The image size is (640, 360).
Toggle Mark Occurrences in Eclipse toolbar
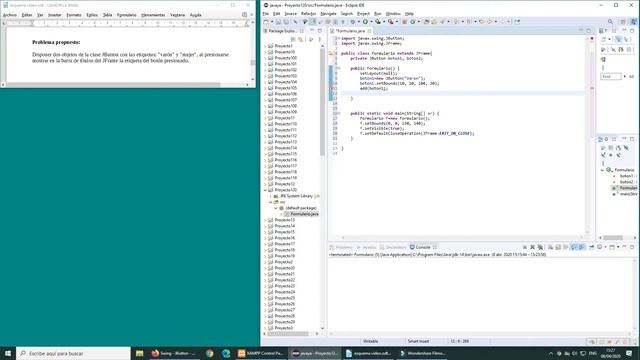pos(313,22)
